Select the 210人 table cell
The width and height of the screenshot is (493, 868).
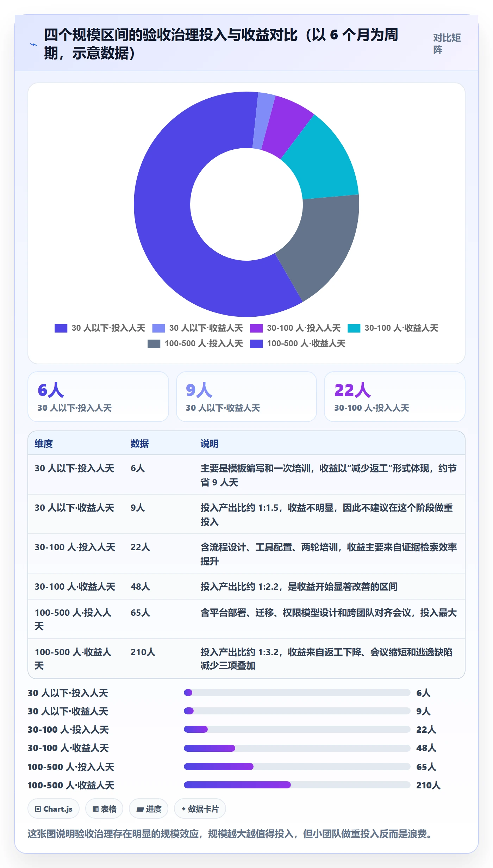click(x=143, y=652)
